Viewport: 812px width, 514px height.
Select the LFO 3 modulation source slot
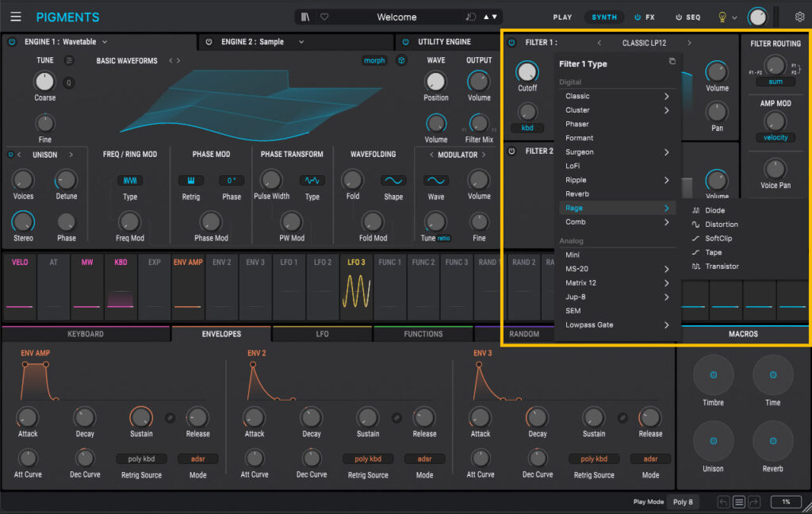356,286
